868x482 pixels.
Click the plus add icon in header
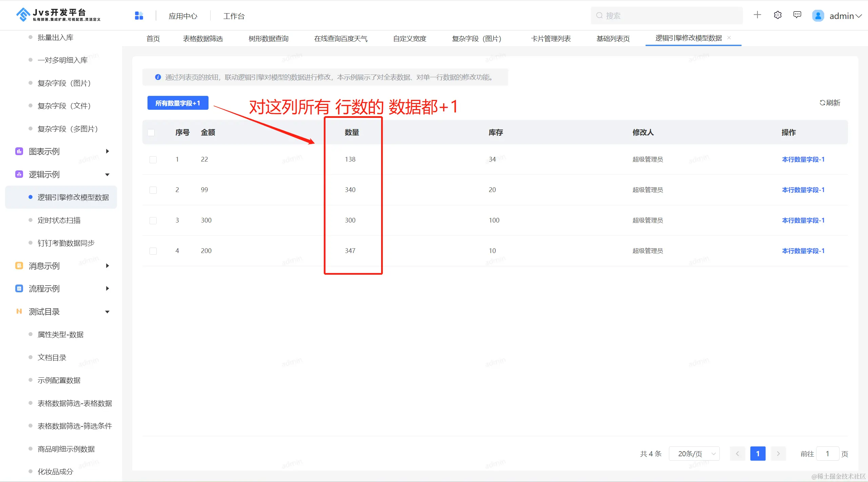point(757,15)
